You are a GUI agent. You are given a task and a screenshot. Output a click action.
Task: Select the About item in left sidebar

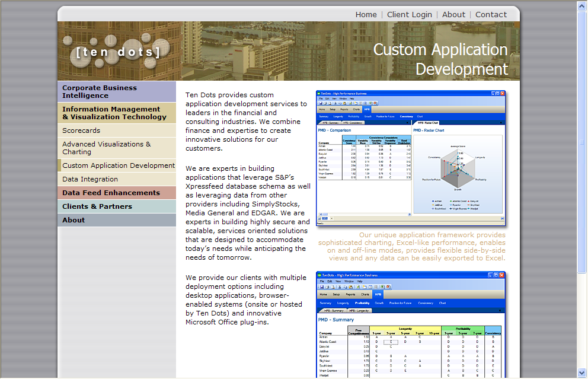73,220
